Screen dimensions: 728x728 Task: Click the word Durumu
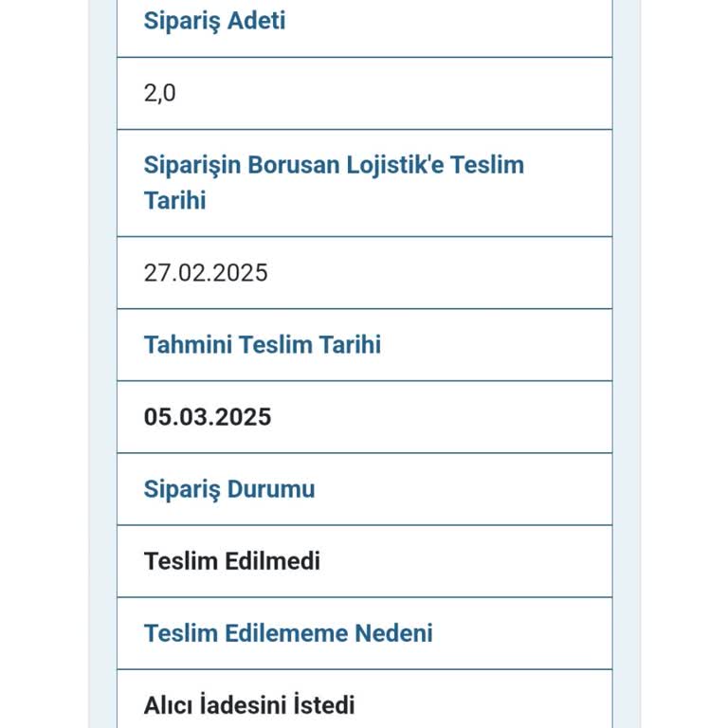pyautogui.click(x=271, y=489)
